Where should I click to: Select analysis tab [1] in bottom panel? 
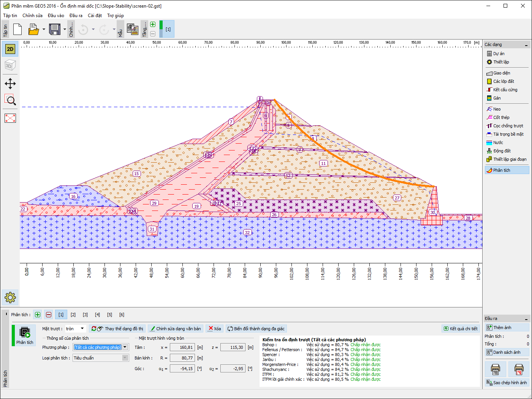61,315
